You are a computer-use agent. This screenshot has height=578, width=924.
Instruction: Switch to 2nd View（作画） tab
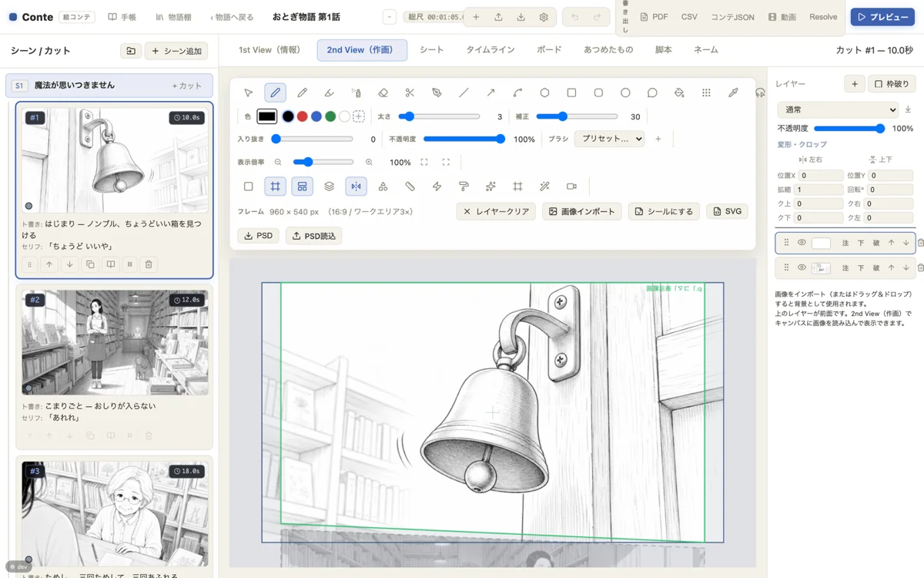(x=361, y=50)
